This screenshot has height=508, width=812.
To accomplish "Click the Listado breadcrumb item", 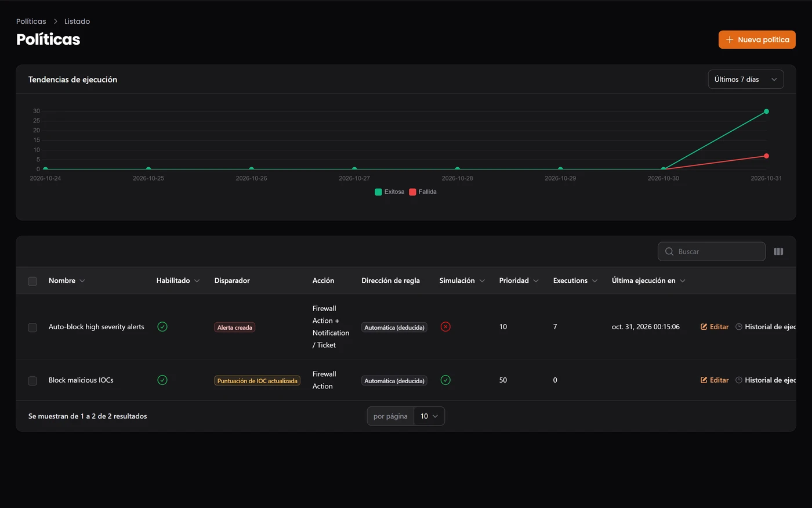I will [77, 21].
